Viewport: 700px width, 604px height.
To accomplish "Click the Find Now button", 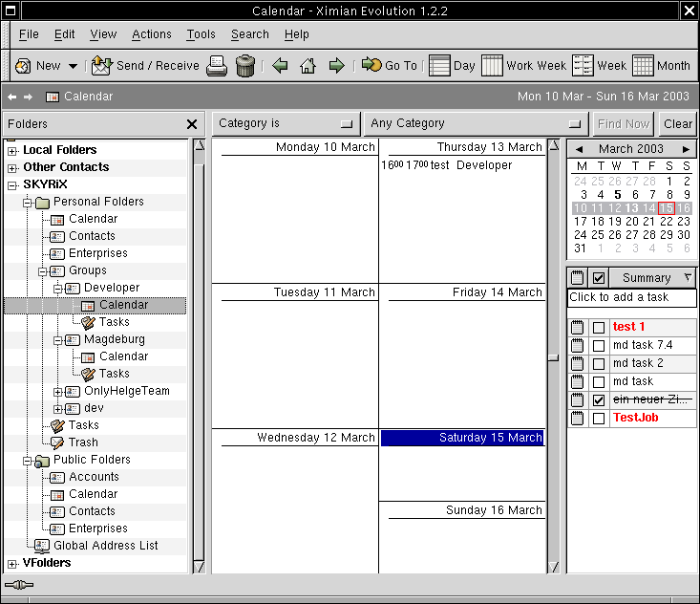I will click(624, 124).
